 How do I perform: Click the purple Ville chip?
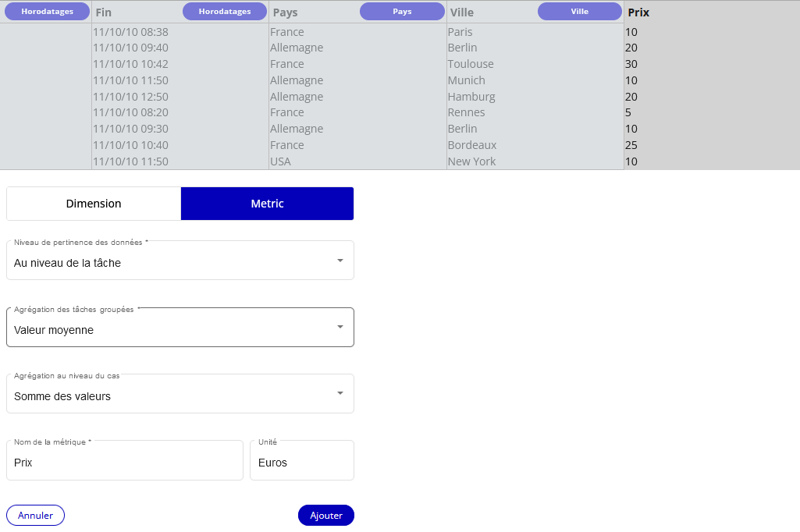coord(579,12)
